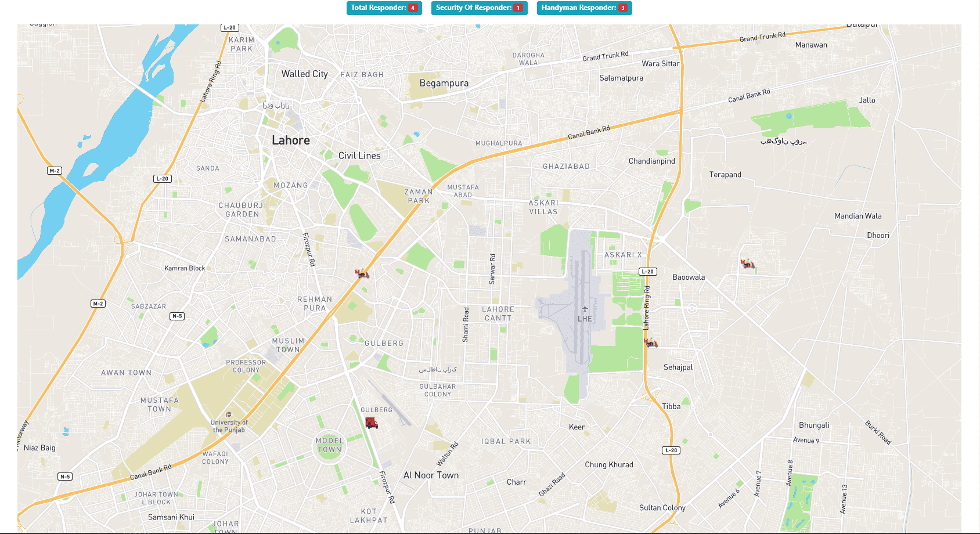Click the Askari X label

tap(623, 255)
